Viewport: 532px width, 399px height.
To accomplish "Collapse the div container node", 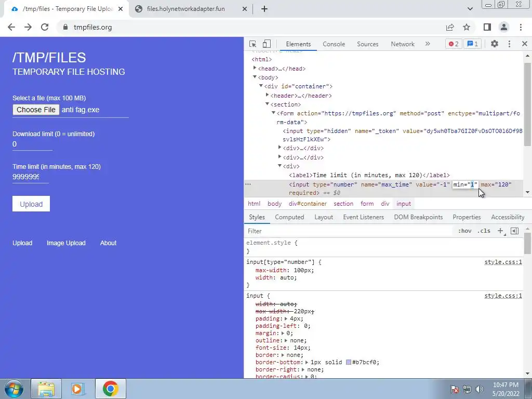I will pos(261,86).
